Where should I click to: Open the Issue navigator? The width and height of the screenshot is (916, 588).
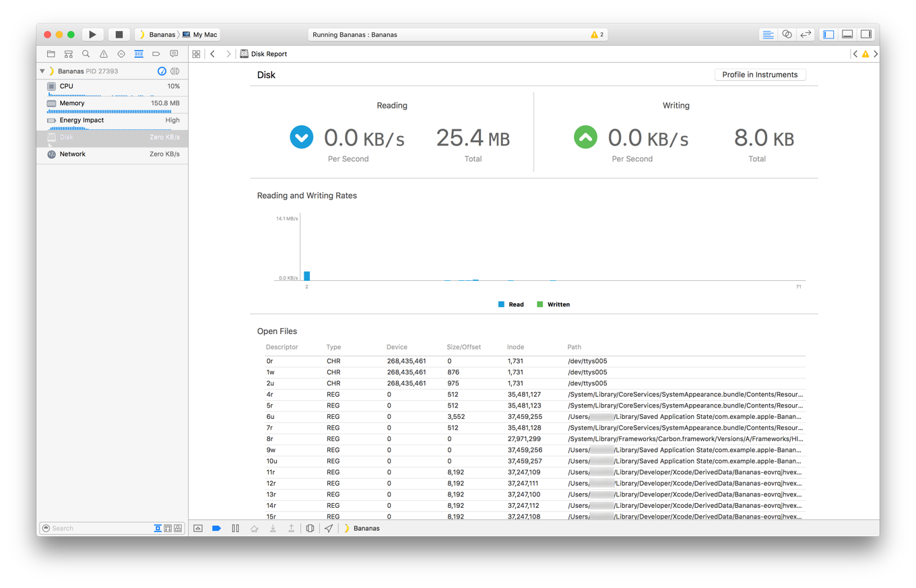(103, 54)
